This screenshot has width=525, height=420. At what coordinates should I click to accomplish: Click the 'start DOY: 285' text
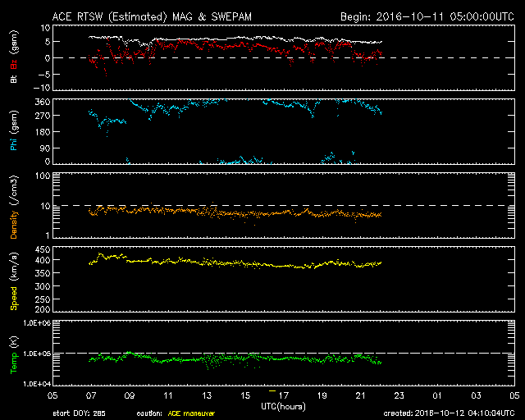click(x=79, y=413)
